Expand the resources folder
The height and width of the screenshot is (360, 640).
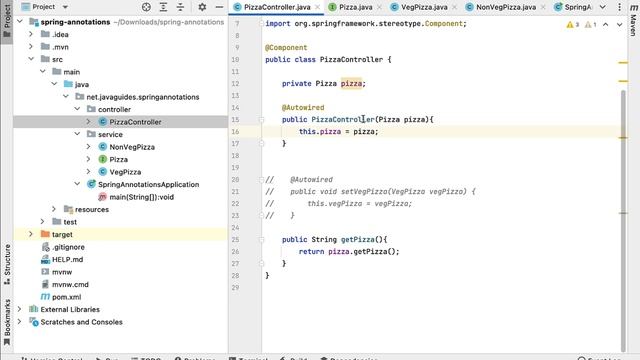(54, 209)
